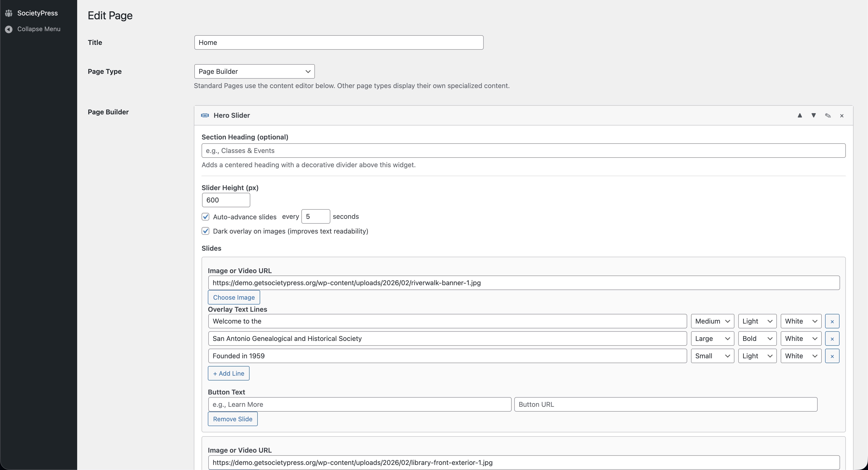The width and height of the screenshot is (868, 470).
Task: Click the + Add Line button
Action: pos(229,373)
